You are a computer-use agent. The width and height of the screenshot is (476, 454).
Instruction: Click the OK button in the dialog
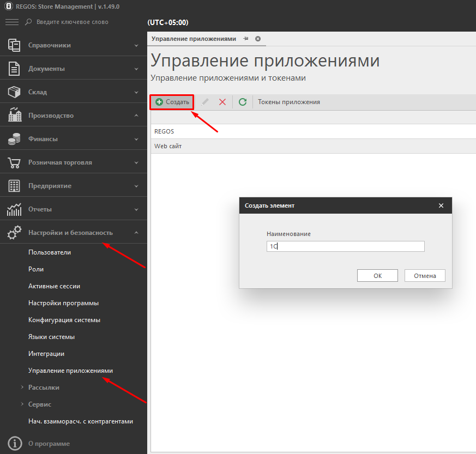[377, 276]
